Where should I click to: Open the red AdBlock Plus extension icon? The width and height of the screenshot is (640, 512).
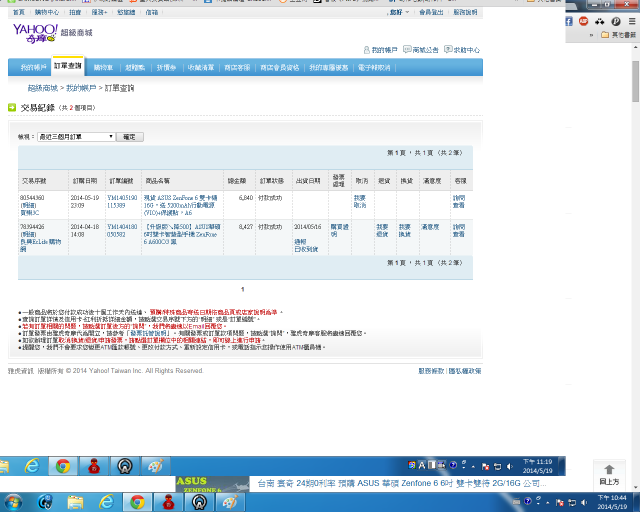[x=583, y=21]
